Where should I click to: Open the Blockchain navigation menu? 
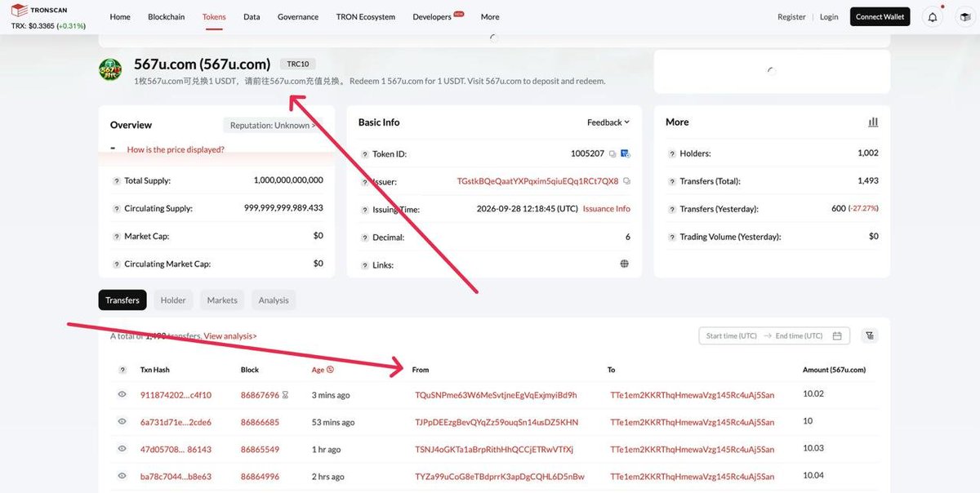167,17
